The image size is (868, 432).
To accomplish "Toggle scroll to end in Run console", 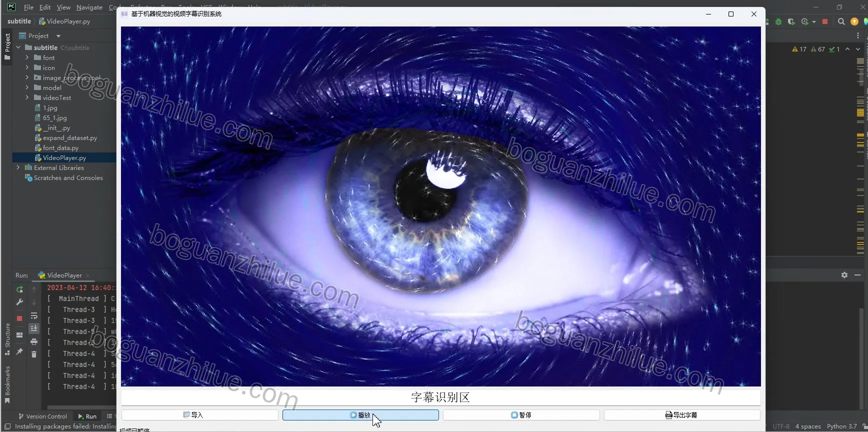I will click(34, 328).
